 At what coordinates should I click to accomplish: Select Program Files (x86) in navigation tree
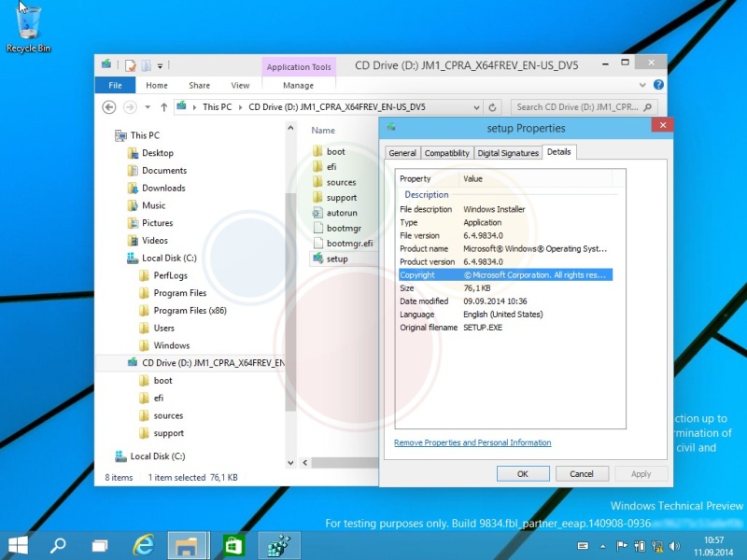190,311
